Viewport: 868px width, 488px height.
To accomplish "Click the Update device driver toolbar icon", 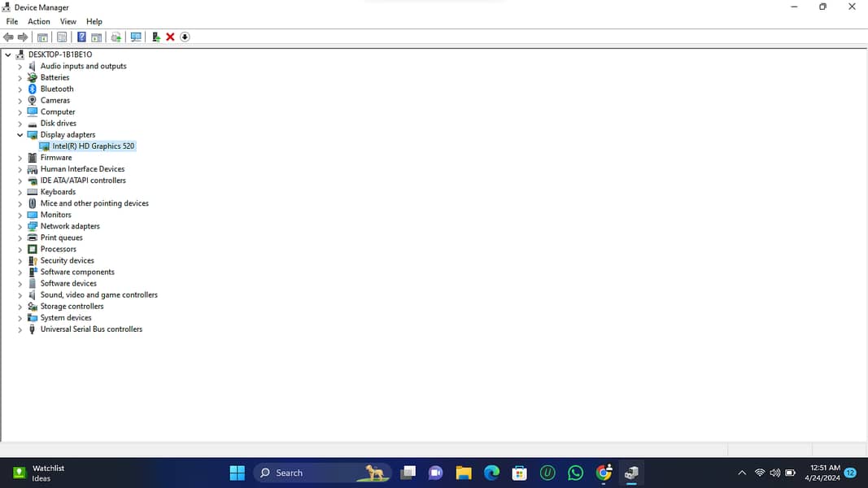I will 116,37.
